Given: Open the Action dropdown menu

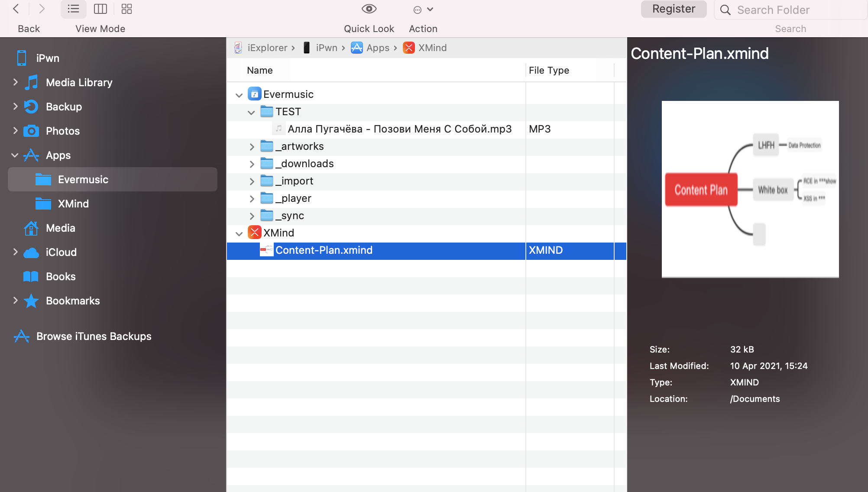Looking at the screenshot, I should coord(423,10).
